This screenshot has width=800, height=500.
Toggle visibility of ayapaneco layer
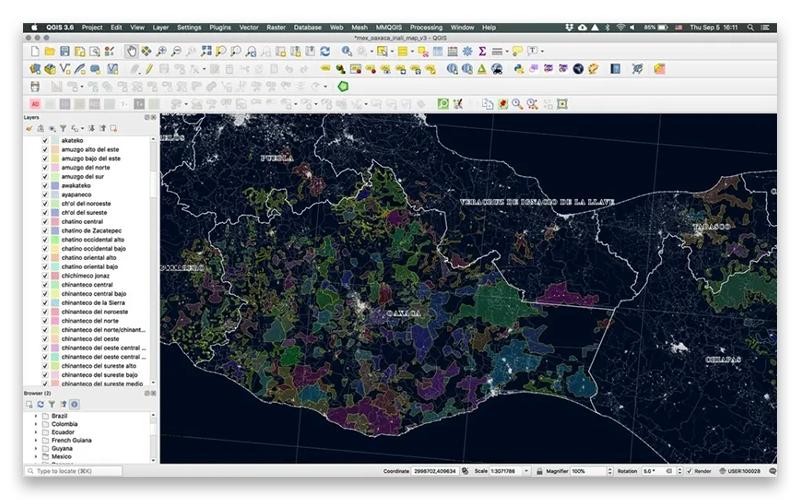45,194
